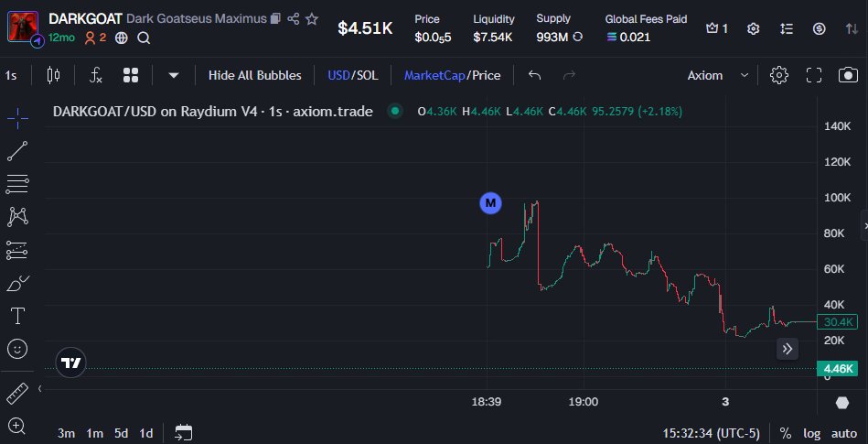Favorite DARKGOAT with the star icon
Image resolution: width=868 pixels, height=444 pixels.
[x=312, y=19]
